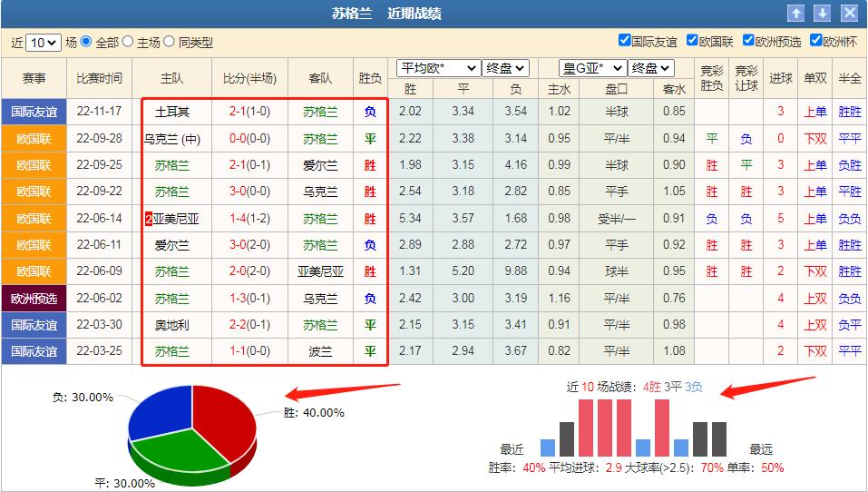Click win odds 5.34 in 22-06-14 row
The image size is (868, 492).
[x=410, y=218]
